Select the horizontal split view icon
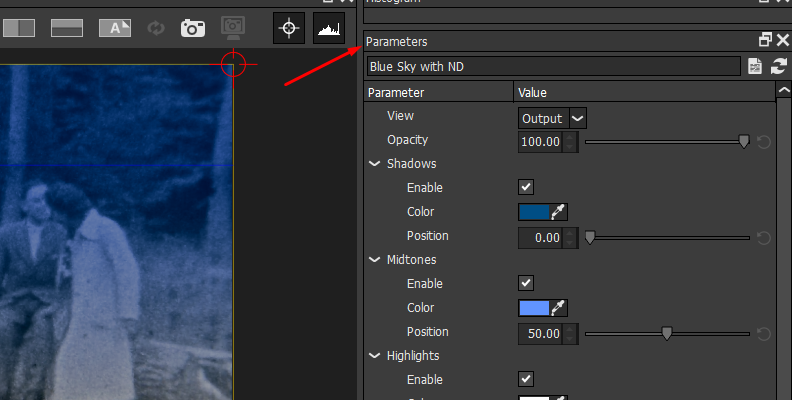This screenshot has height=400, width=792. click(x=67, y=28)
